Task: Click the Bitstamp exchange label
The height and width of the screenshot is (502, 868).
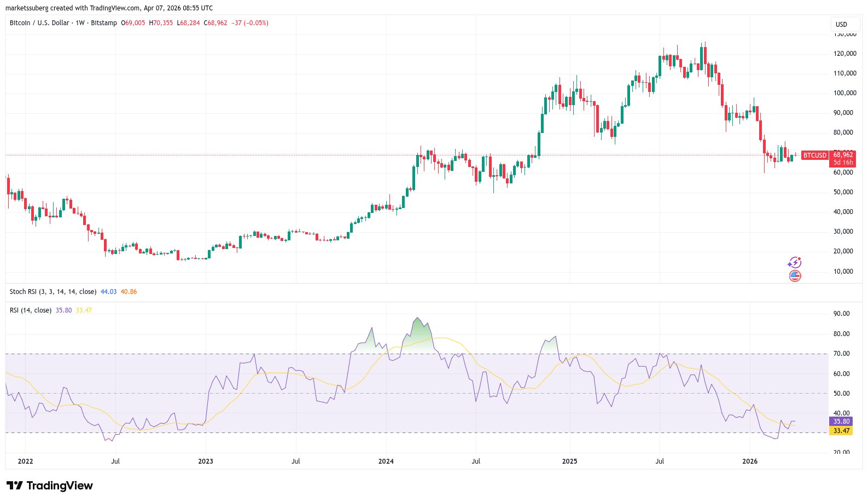Action: [104, 23]
